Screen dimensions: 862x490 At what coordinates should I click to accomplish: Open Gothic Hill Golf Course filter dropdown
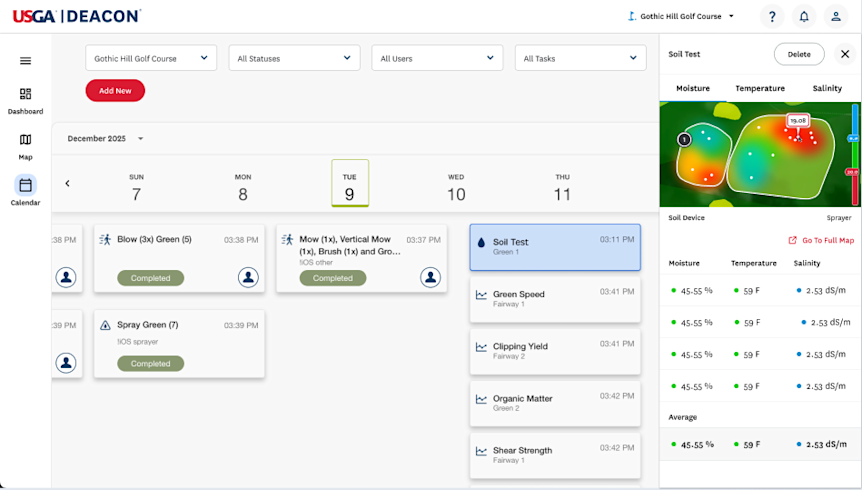pos(151,58)
